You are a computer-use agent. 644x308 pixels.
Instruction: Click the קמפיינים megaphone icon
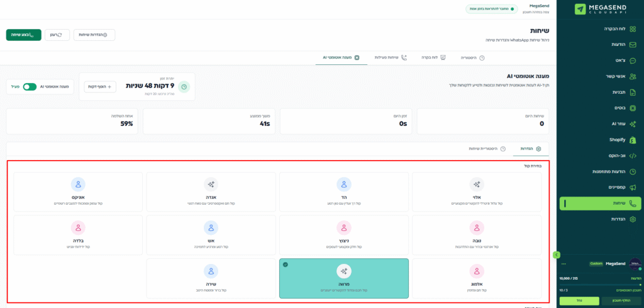coord(633,187)
